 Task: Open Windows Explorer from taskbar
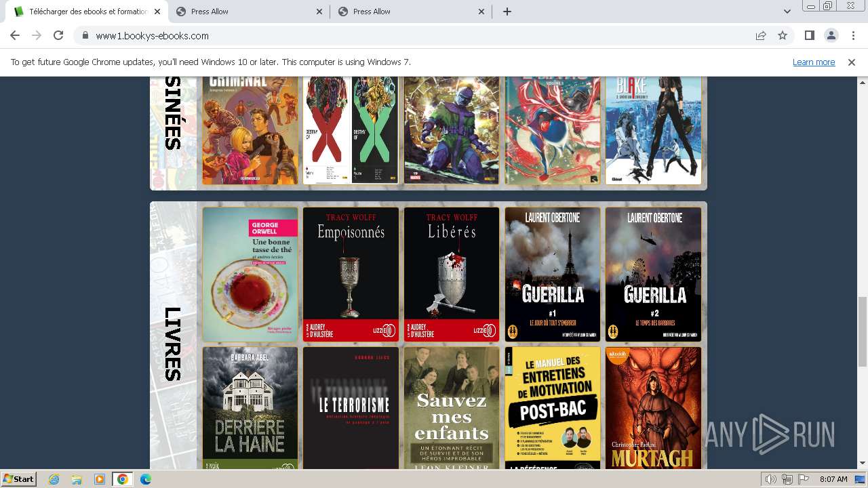(x=77, y=479)
